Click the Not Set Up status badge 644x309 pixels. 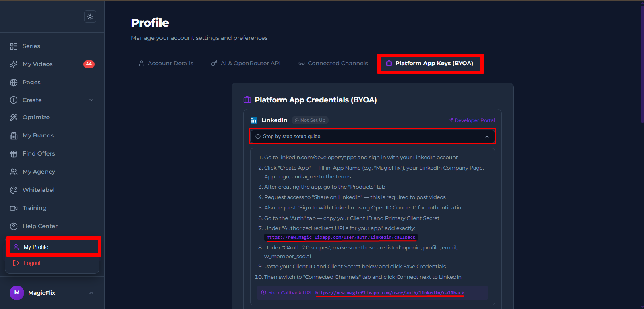tap(310, 120)
